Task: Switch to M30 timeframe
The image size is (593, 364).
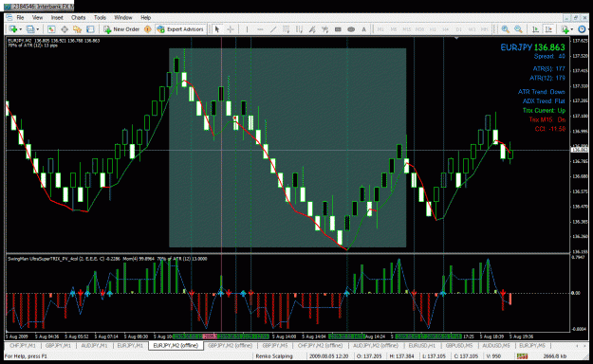Action: (419, 29)
